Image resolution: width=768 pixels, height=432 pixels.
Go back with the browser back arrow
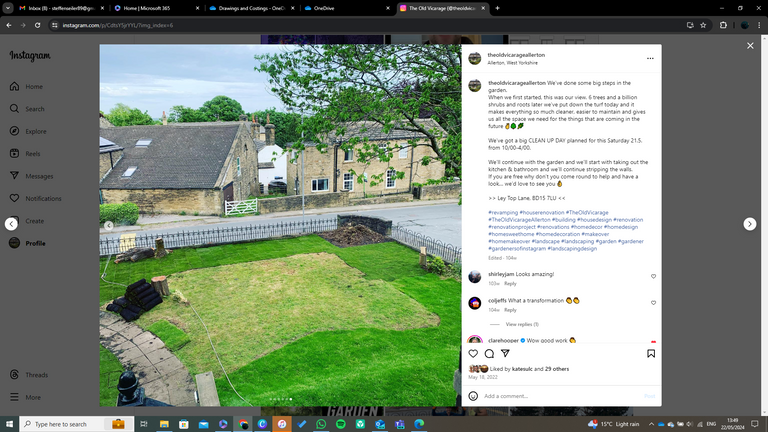[x=9, y=25]
